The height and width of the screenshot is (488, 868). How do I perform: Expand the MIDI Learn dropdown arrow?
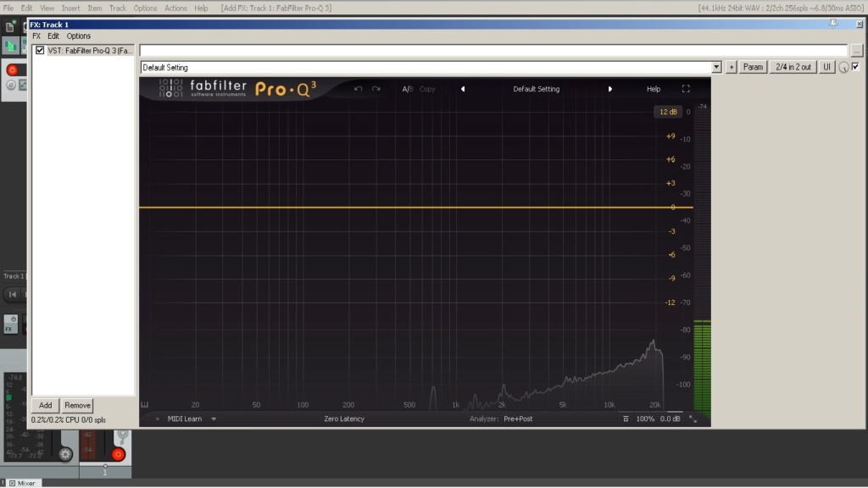tap(214, 419)
